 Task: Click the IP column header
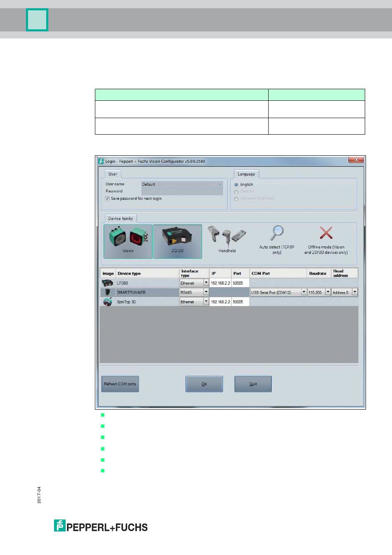220,273
